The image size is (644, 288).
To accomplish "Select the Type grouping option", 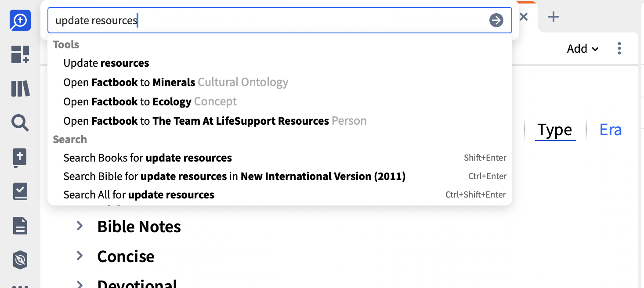I will [555, 130].
